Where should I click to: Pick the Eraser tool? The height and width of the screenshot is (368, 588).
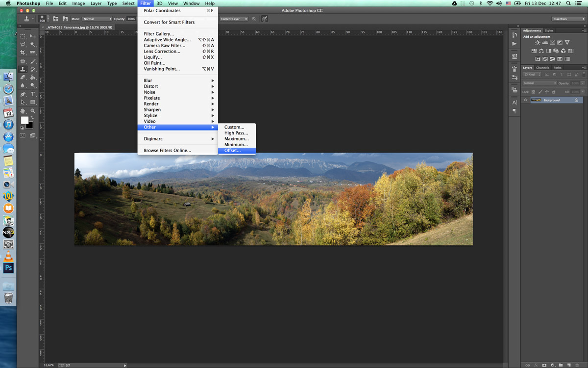click(23, 78)
